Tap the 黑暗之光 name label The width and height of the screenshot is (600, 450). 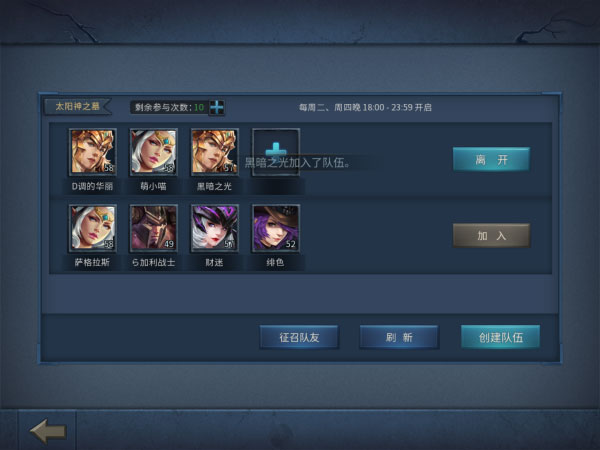click(x=214, y=186)
